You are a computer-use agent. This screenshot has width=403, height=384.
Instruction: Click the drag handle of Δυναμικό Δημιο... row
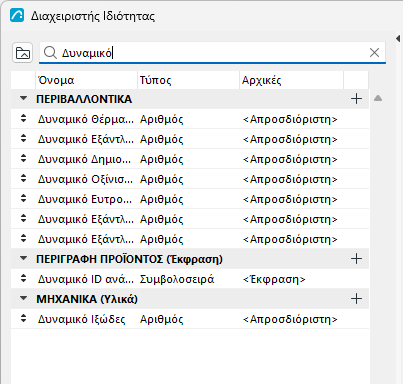click(x=23, y=158)
